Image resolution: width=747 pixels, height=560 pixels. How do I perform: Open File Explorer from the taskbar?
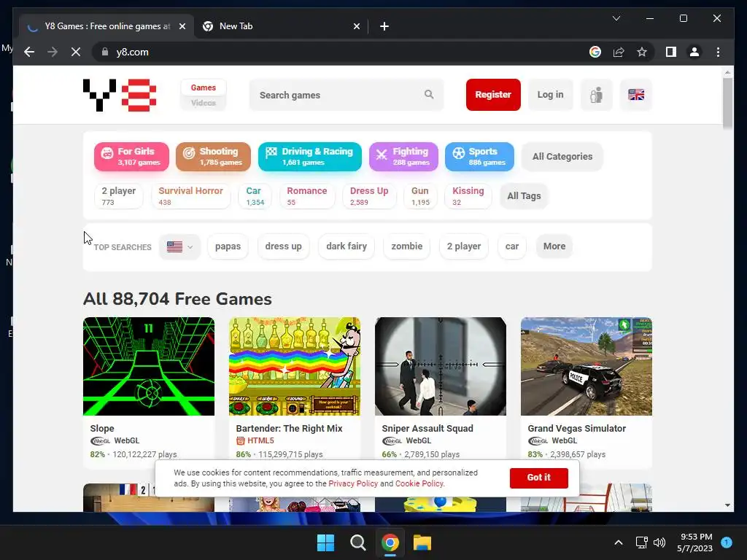coord(422,542)
